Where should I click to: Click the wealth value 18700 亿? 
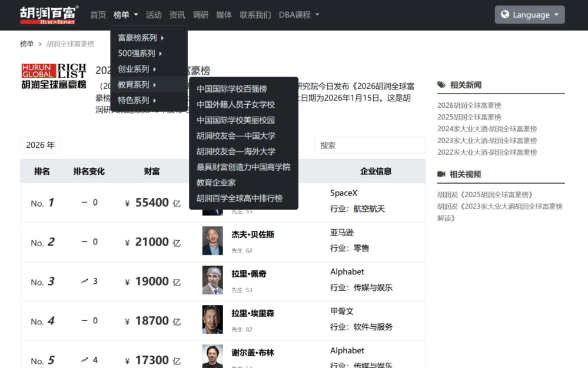152,321
